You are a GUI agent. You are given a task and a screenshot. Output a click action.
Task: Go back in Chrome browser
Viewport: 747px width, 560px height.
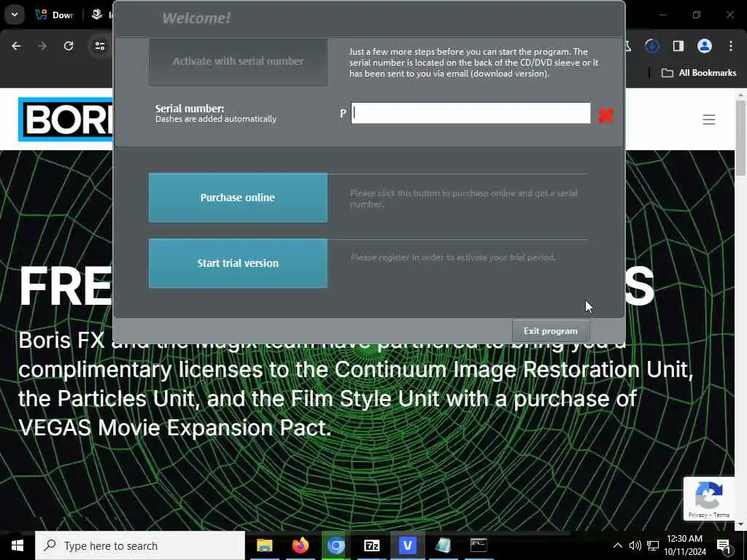(16, 46)
